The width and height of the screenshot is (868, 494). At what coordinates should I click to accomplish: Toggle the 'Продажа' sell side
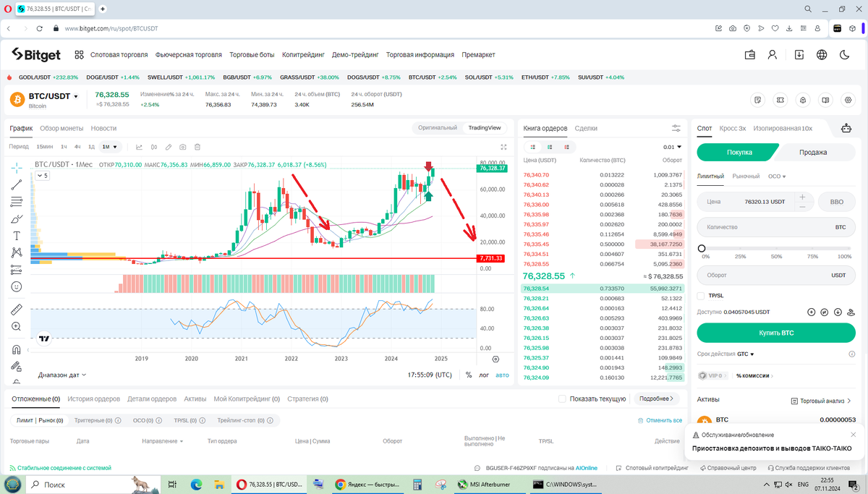813,152
